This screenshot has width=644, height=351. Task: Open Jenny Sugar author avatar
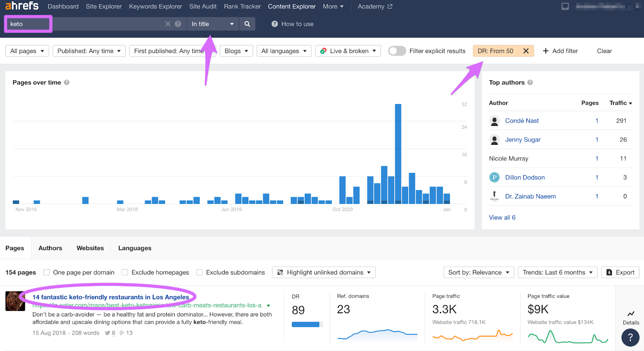(x=494, y=140)
